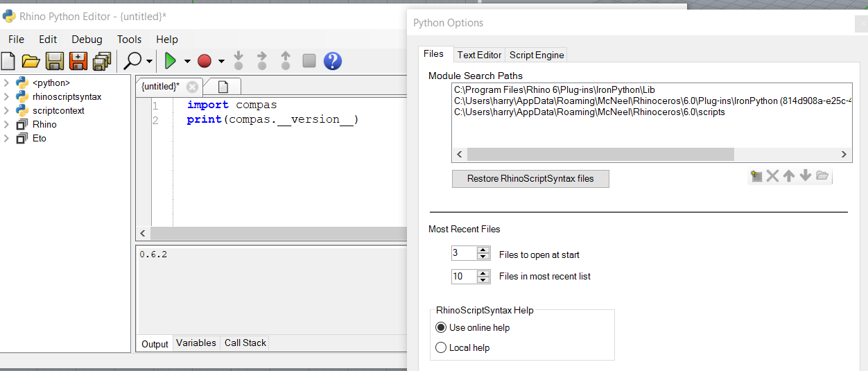The height and width of the screenshot is (371, 868).
Task: Open the Help menu
Action: (167, 39)
